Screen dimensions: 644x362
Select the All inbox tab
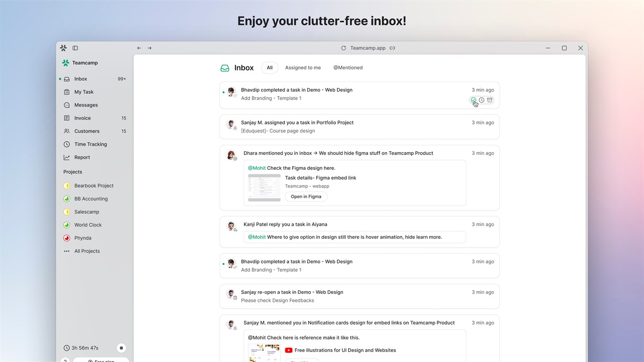[x=270, y=68]
